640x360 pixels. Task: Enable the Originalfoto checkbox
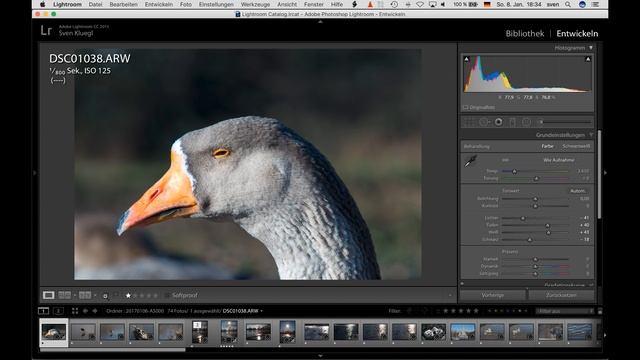(x=466, y=107)
